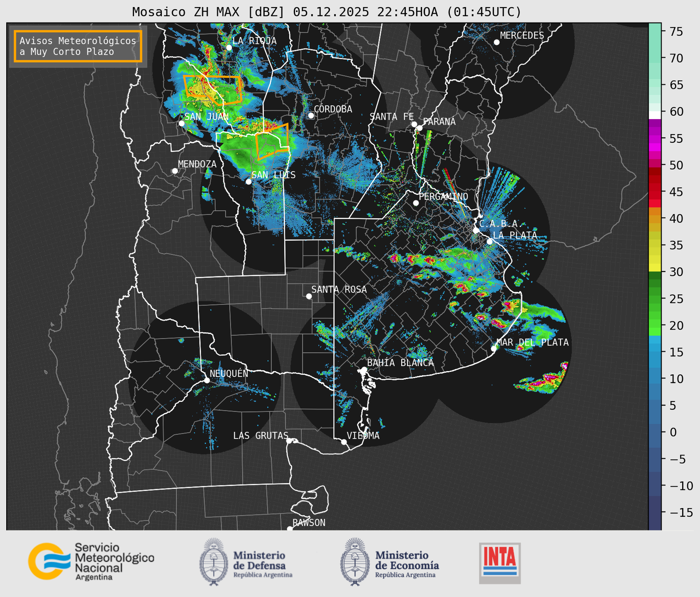Click the SAN LUIS city marker dot
The image size is (700, 597).
(x=249, y=181)
